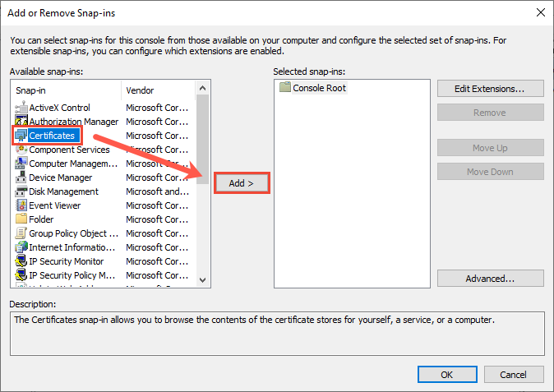Select the Group Policy Object icon
554x392 pixels.
coord(22,233)
